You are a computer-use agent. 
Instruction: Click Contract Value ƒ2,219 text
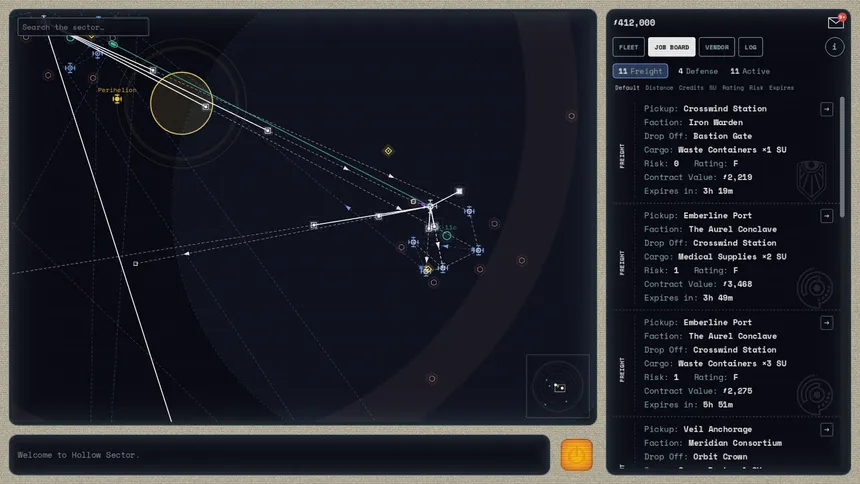(698, 177)
